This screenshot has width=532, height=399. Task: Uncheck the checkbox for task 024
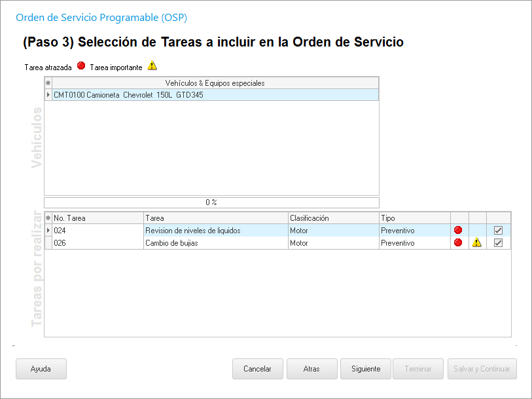click(x=499, y=230)
